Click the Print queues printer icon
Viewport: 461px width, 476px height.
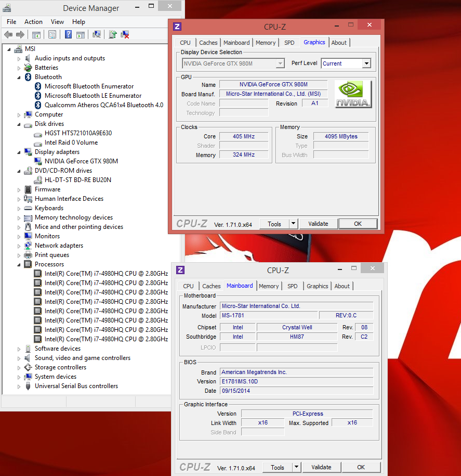[28, 255]
